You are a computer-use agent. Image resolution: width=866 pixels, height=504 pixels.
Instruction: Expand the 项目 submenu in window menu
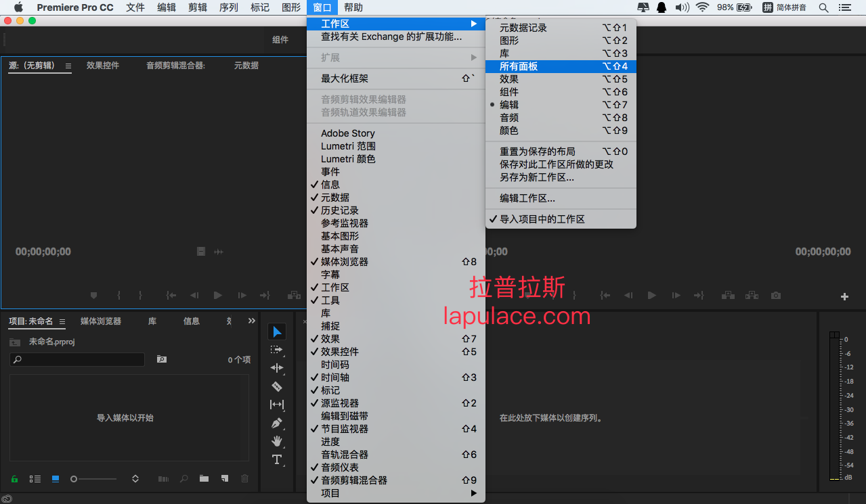[x=396, y=493]
